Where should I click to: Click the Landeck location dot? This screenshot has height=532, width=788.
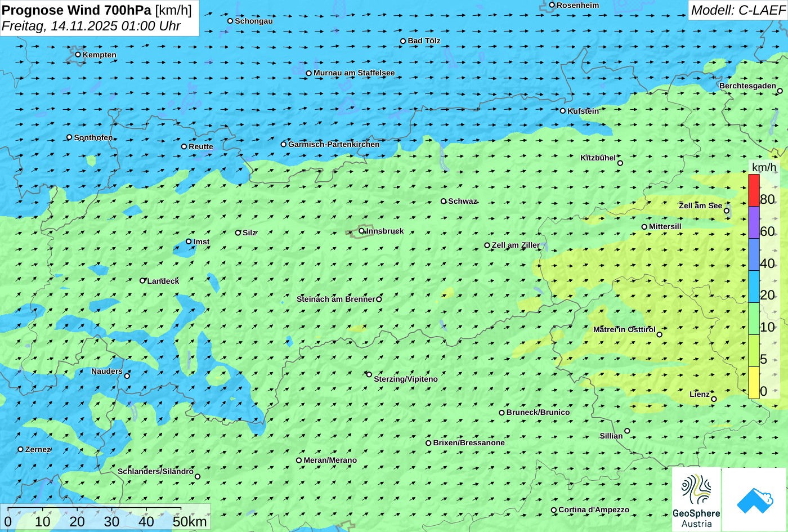pyautogui.click(x=142, y=280)
